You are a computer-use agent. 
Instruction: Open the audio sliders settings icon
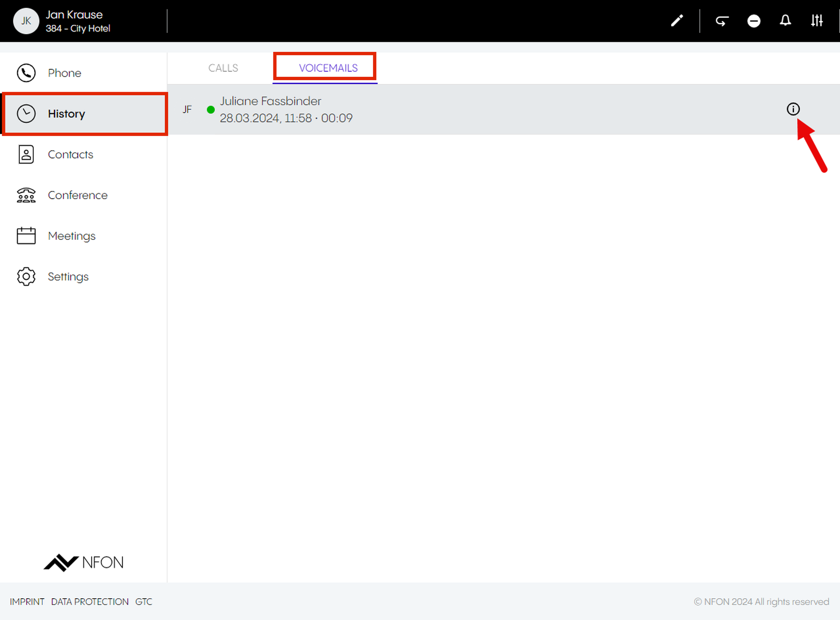click(816, 21)
